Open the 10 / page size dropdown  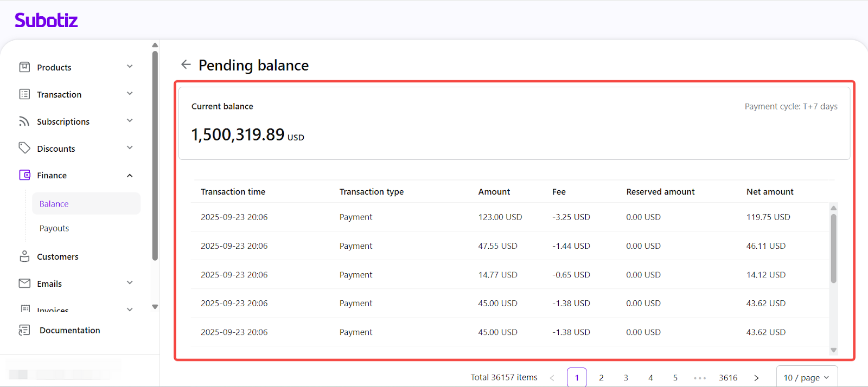pos(806,377)
